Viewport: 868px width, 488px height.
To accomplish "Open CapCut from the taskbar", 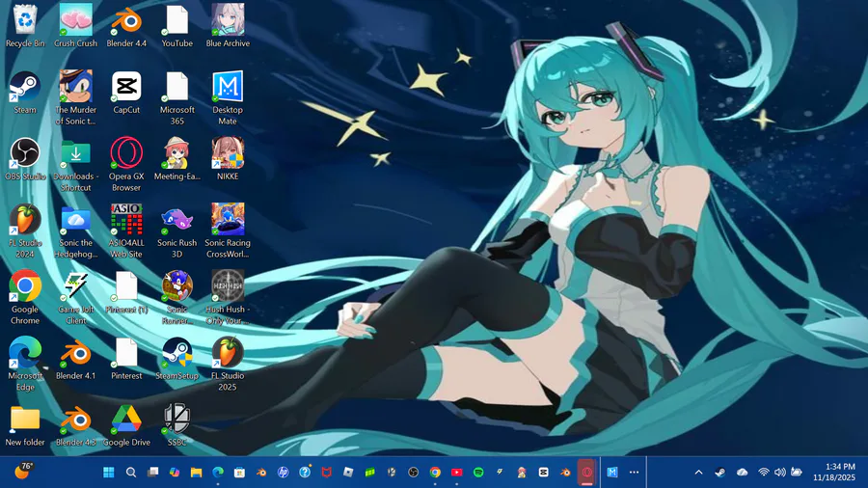I will pyautogui.click(x=544, y=472).
